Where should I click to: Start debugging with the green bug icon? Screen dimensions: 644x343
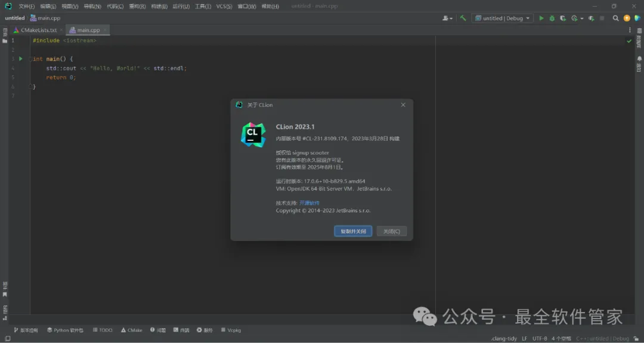tap(552, 18)
